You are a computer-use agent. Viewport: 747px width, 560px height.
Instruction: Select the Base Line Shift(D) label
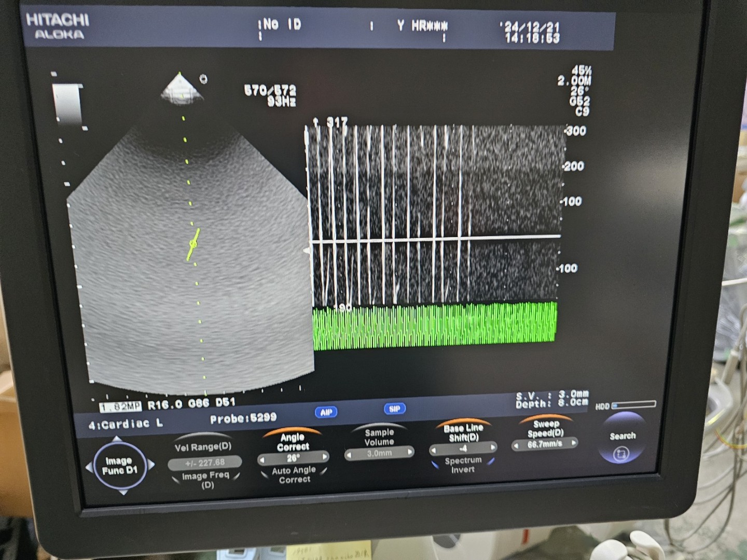[463, 432]
